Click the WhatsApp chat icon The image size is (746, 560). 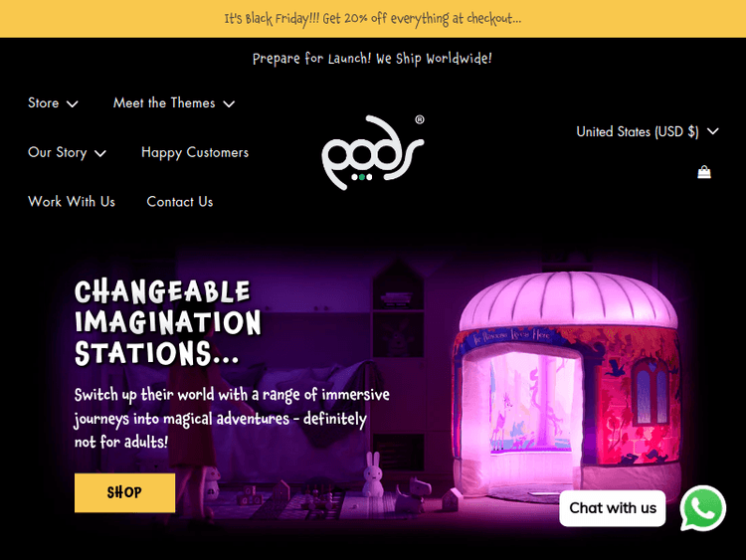702,508
